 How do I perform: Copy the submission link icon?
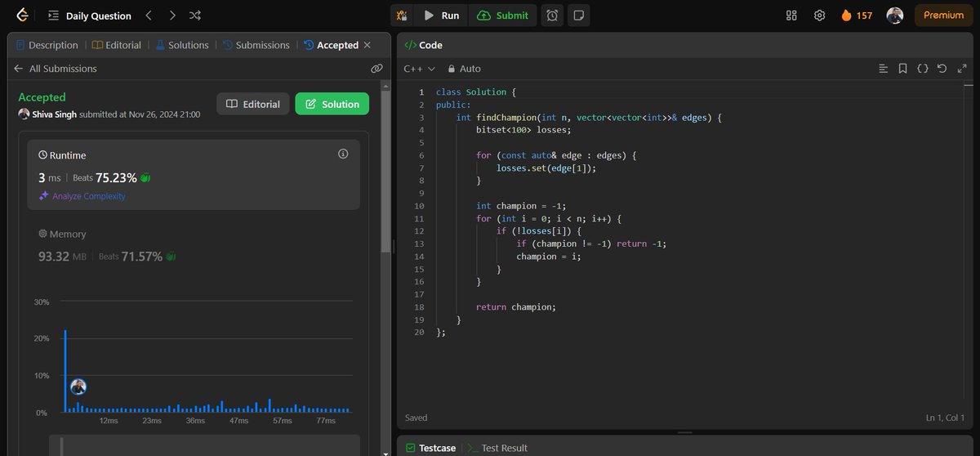pyautogui.click(x=376, y=69)
